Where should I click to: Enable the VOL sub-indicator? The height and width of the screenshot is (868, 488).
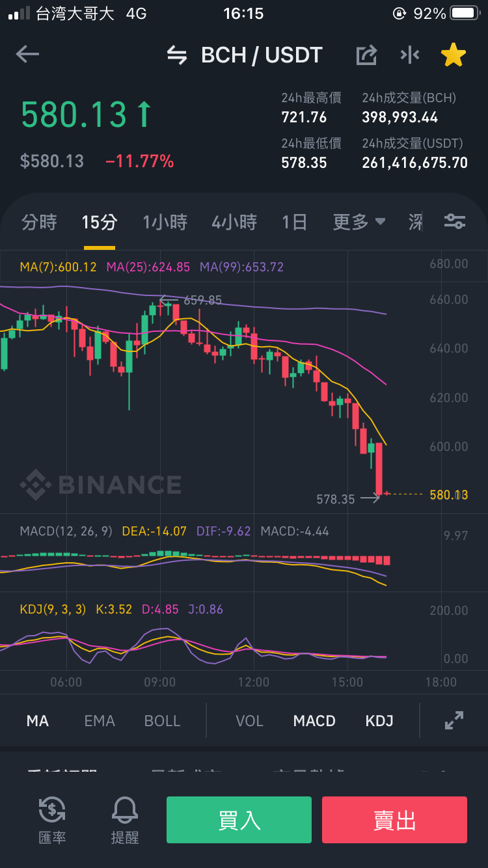tap(249, 721)
